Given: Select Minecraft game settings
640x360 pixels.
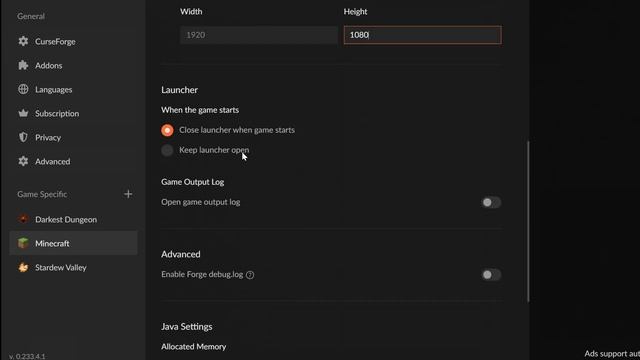Looking at the screenshot, I should (x=73, y=243).
